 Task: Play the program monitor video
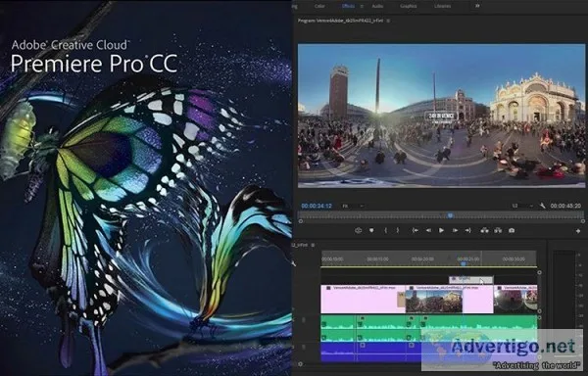pos(441,231)
